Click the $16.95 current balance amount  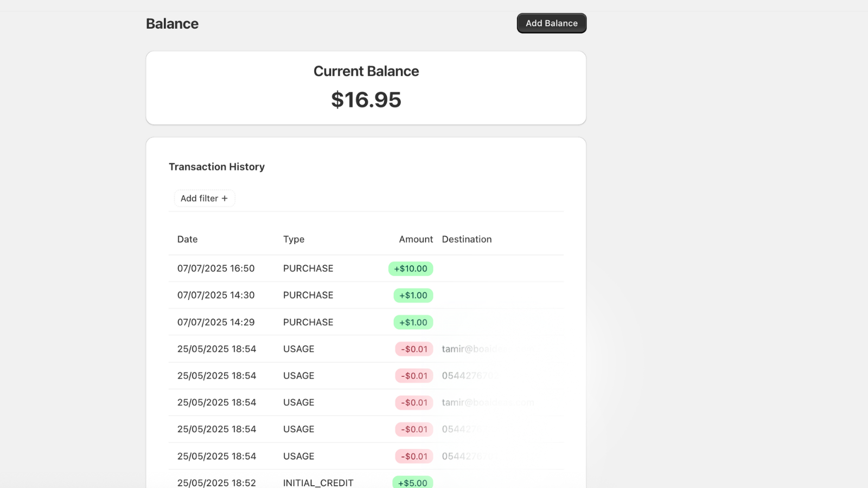click(366, 100)
